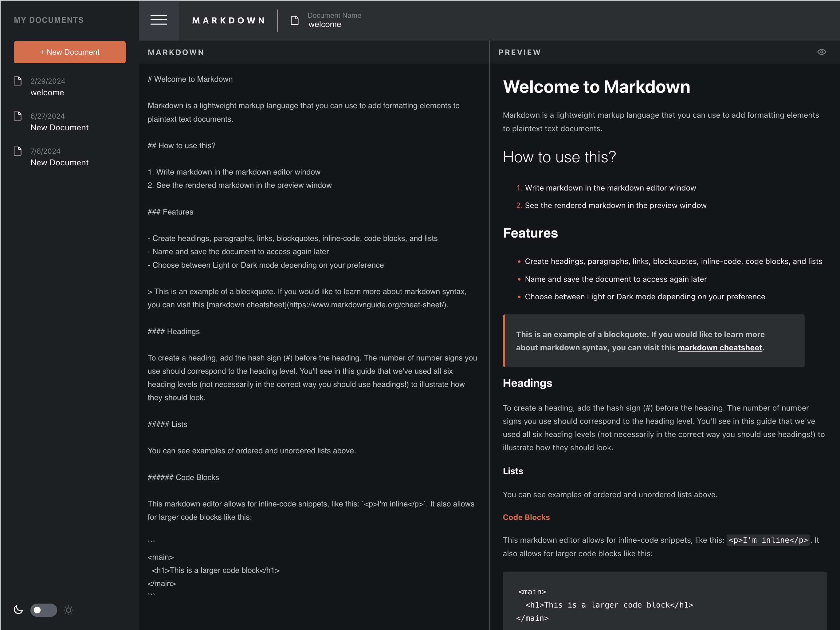840x630 pixels.
Task: Click the sun light mode icon
Action: tap(69, 610)
